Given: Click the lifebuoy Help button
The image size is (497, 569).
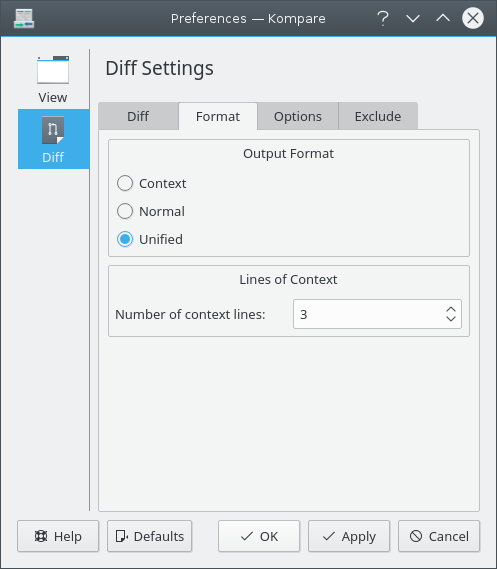Looking at the screenshot, I should click(x=58, y=536).
